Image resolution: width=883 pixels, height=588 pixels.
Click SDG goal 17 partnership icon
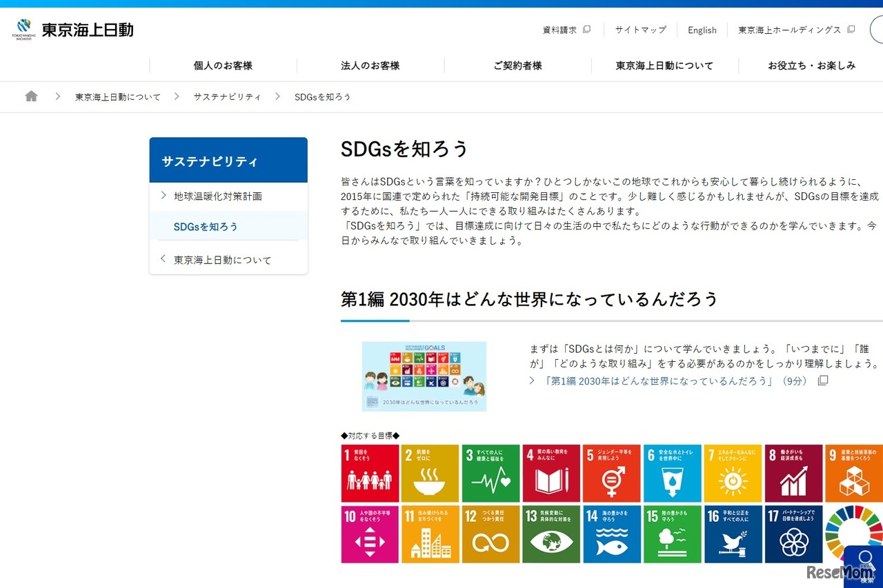pyautogui.click(x=793, y=534)
